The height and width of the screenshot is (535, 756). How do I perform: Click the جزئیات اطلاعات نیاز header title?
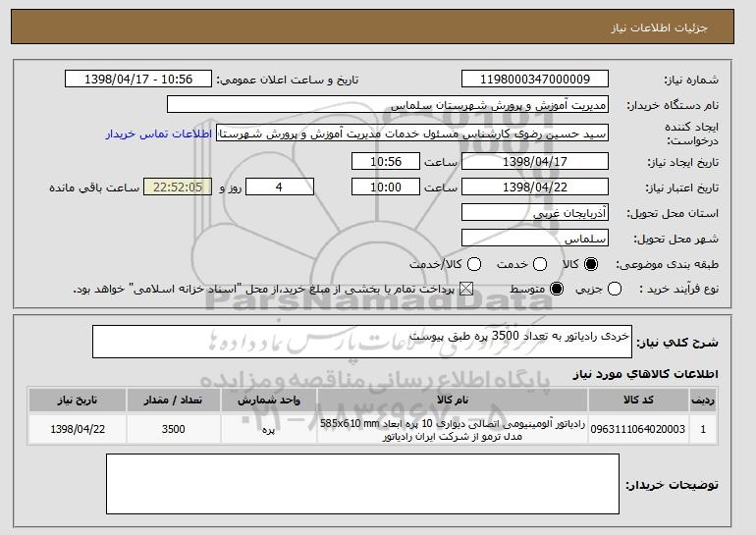click(659, 27)
